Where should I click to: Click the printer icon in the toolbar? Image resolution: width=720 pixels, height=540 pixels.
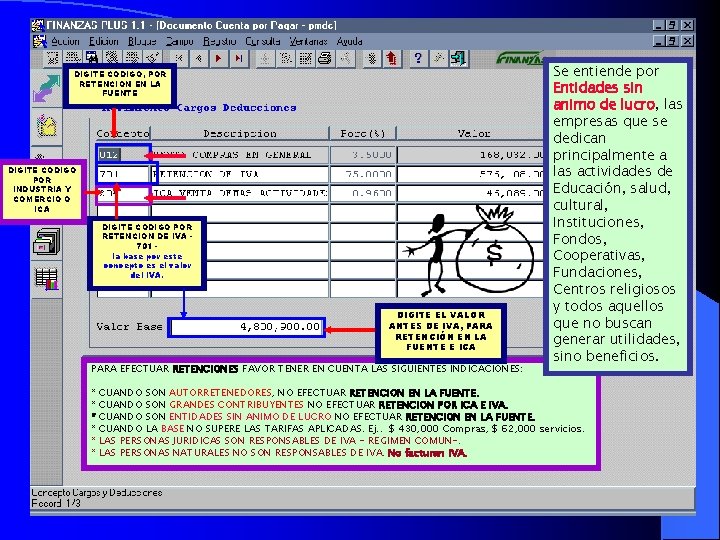click(325, 58)
